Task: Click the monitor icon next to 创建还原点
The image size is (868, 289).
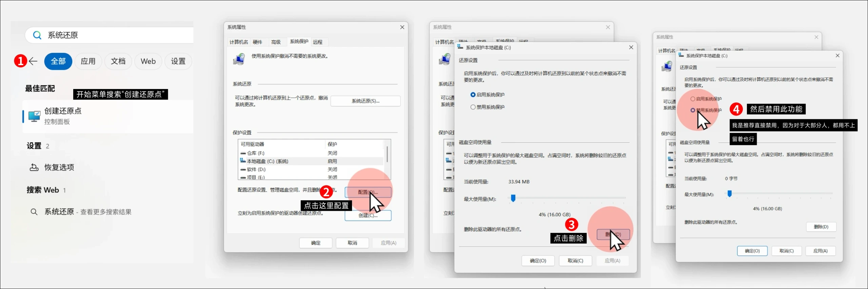Action: pyautogui.click(x=34, y=116)
